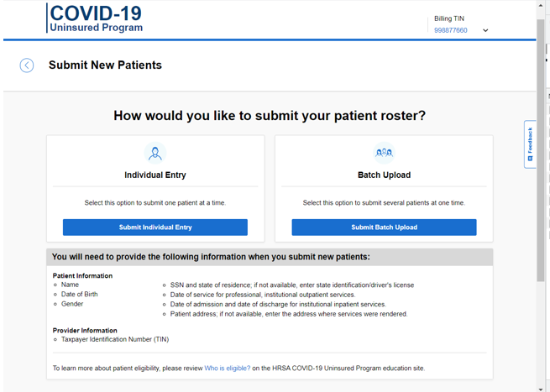Click the Provider Information section heading
The height and width of the screenshot is (392, 550).
[x=85, y=330]
